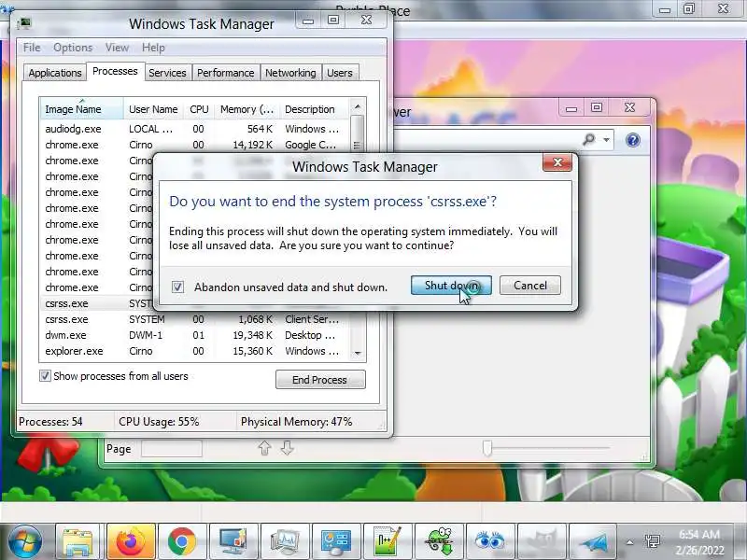The image size is (747, 560).
Task: Click the previous page up arrow
Action: (264, 448)
